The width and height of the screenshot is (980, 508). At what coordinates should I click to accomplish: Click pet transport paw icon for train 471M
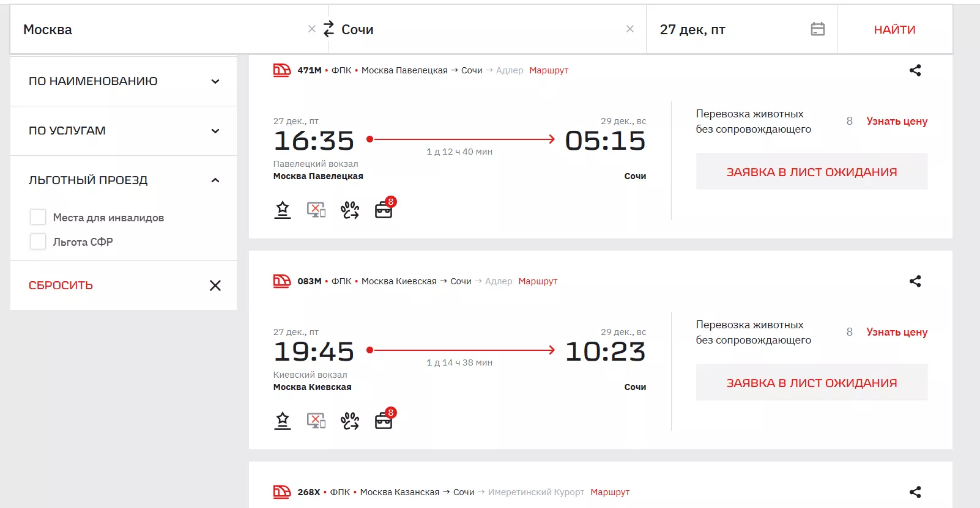(350, 210)
